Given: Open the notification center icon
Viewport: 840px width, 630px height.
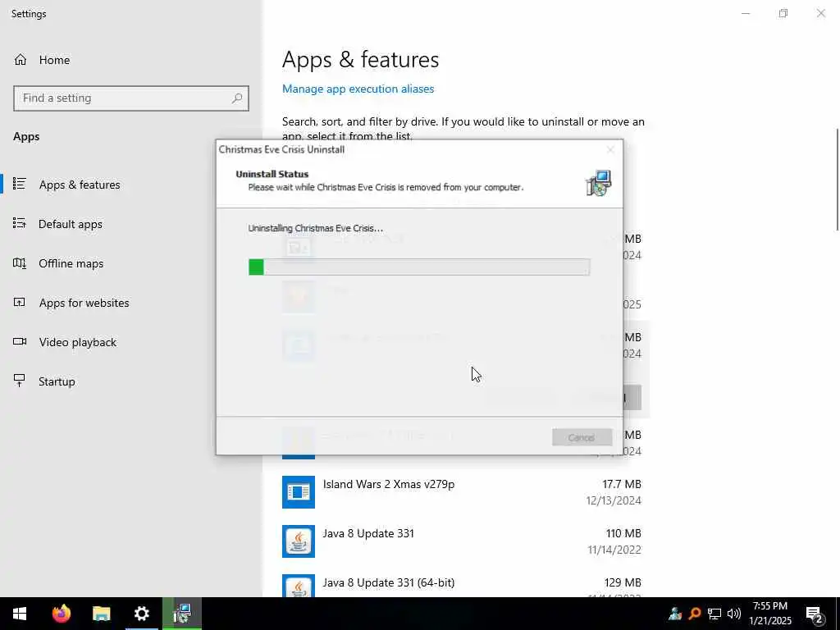Looking at the screenshot, I should pyautogui.click(x=815, y=614).
